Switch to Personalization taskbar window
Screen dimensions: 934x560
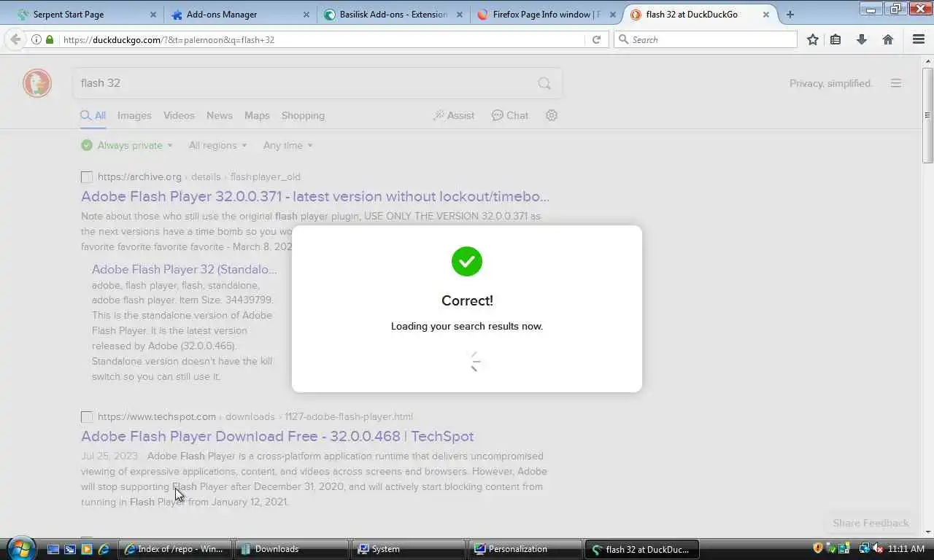525,549
